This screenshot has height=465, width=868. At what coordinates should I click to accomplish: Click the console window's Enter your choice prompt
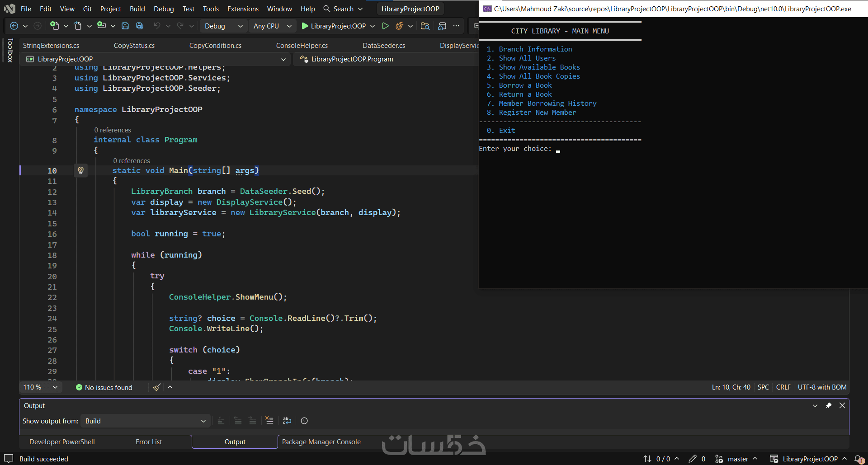click(x=515, y=149)
